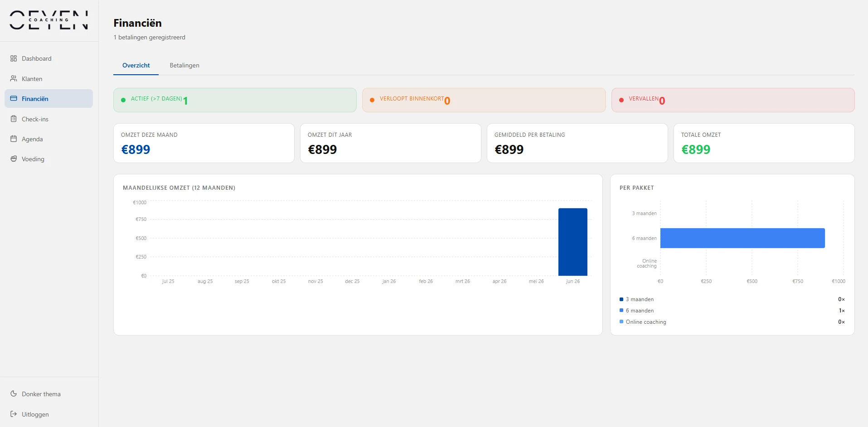The image size is (868, 427).
Task: Click the jun 26 revenue bar
Action: pyautogui.click(x=573, y=242)
